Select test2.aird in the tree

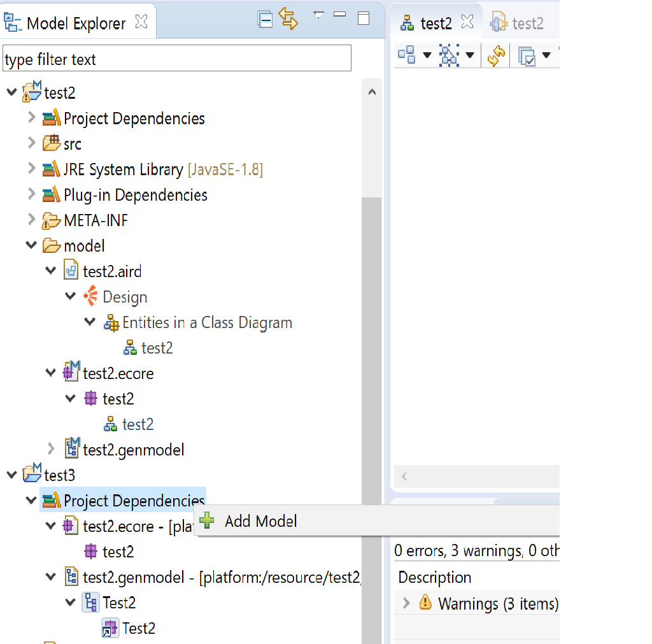112,271
